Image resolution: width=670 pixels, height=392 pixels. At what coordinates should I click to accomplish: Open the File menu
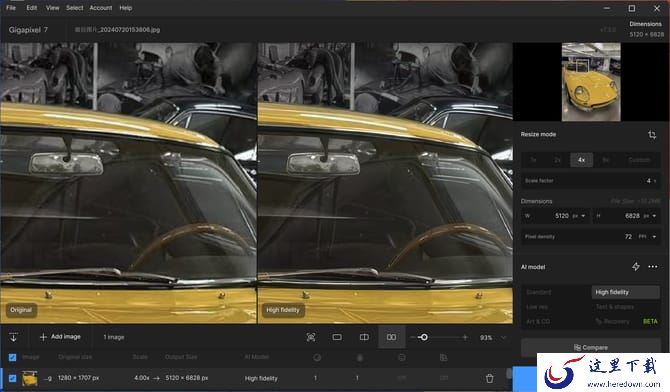pos(11,8)
